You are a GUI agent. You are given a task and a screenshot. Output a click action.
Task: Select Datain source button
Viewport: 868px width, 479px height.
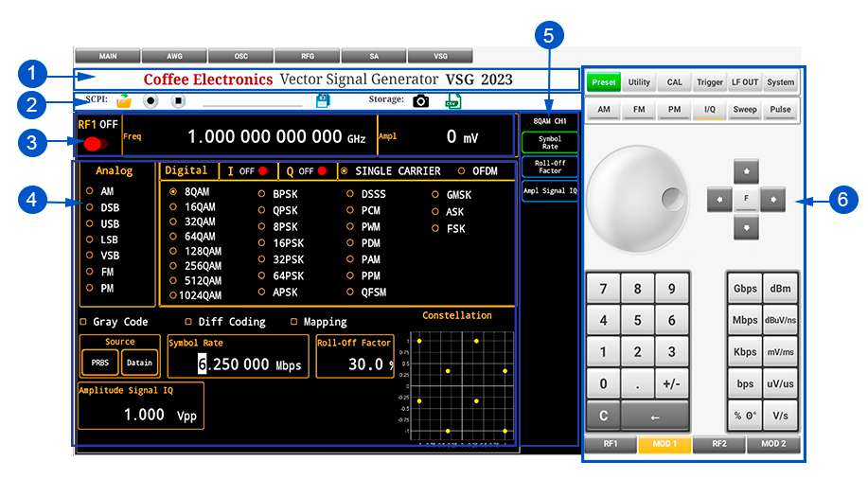click(x=139, y=363)
